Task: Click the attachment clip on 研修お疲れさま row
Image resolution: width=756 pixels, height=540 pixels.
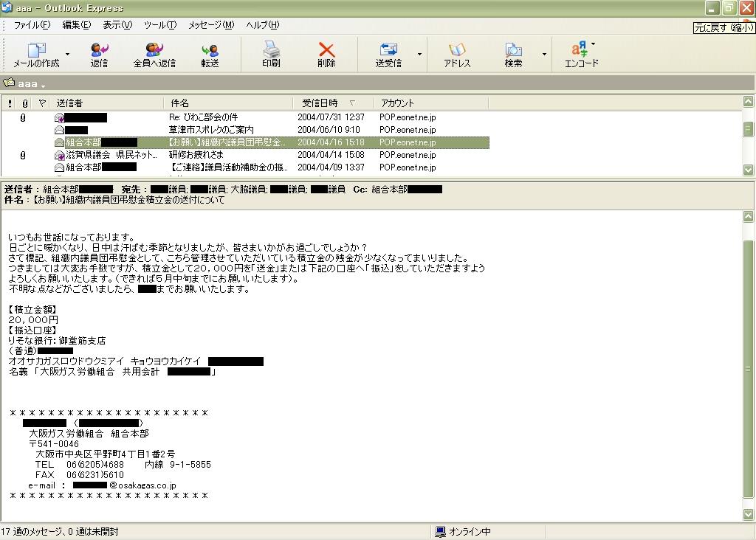Action: pyautogui.click(x=23, y=155)
